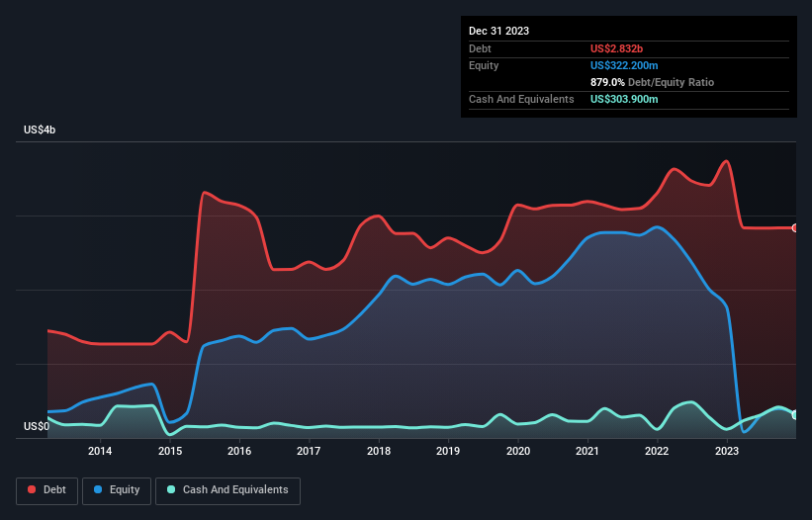Select the 2017 x-axis label
812x520 pixels.
309,451
